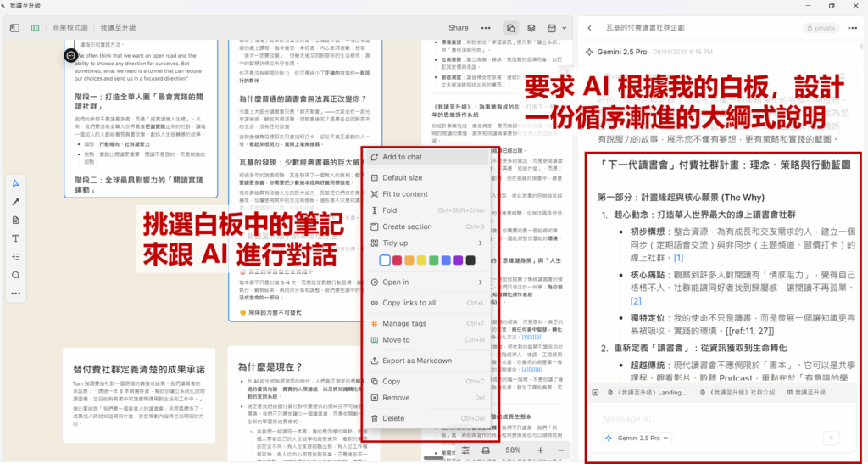Choose Copy links to all

427,303
